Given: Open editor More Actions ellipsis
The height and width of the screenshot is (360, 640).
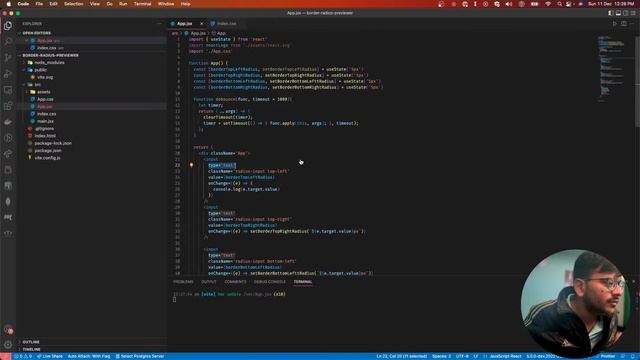Looking at the screenshot, I should point(632,24).
